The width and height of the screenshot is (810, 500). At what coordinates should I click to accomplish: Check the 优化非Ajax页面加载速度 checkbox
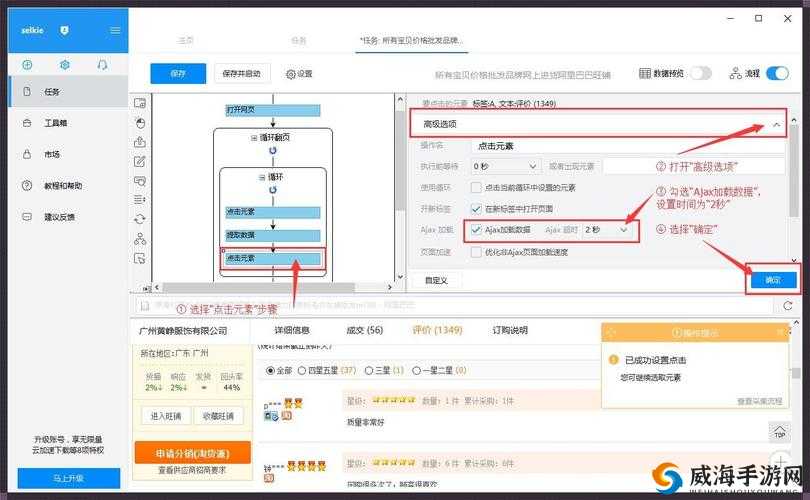[476, 252]
